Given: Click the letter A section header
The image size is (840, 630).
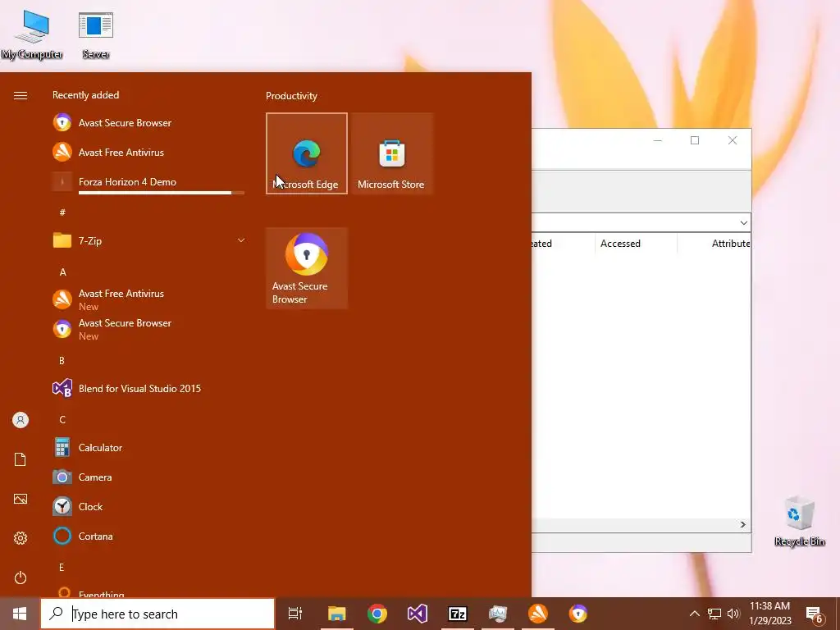Looking at the screenshot, I should [62, 272].
